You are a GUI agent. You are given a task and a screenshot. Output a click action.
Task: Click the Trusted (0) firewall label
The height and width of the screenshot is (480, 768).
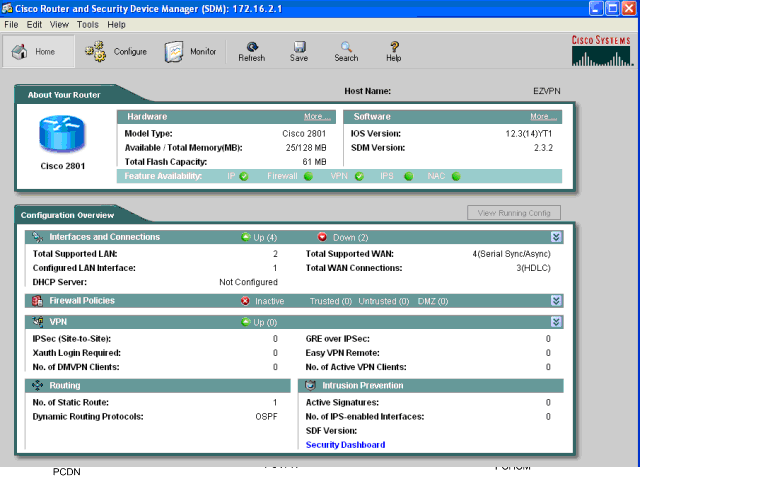(331, 301)
